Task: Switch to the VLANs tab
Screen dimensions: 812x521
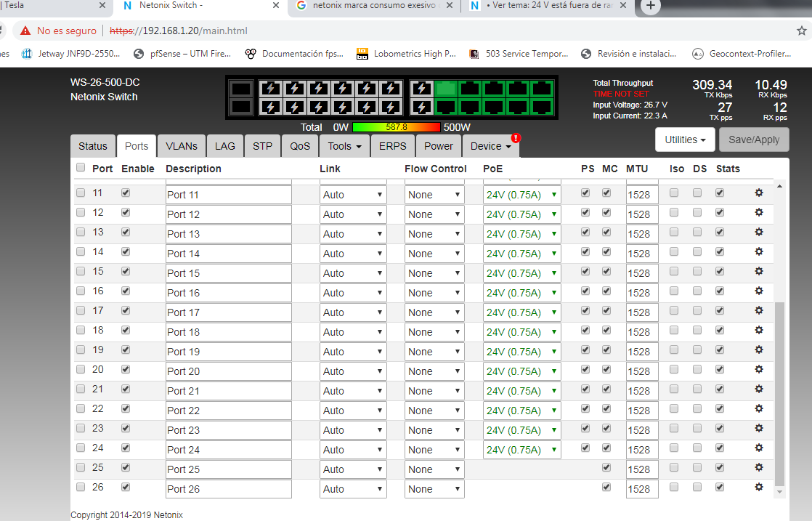Action: click(181, 146)
